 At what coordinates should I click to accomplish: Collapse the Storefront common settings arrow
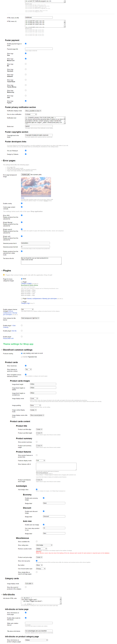[x=2, y=350]
